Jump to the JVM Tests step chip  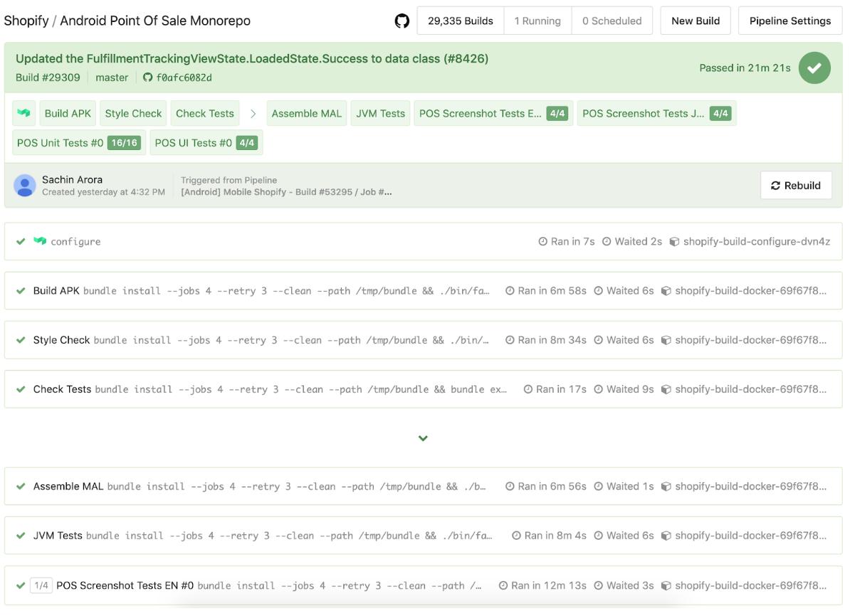(381, 114)
